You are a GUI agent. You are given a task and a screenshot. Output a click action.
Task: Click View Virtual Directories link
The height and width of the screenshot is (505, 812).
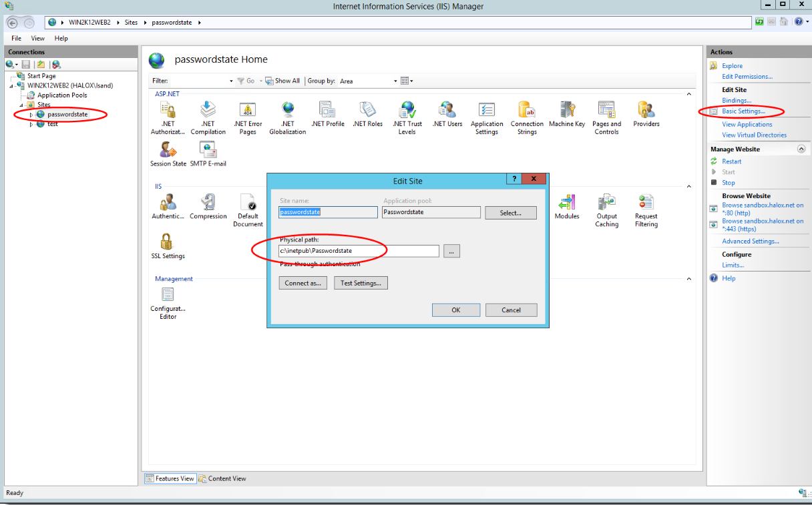(754, 135)
